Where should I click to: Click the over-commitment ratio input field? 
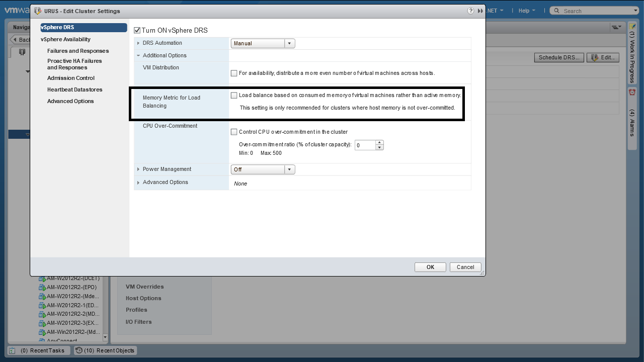pyautogui.click(x=365, y=145)
